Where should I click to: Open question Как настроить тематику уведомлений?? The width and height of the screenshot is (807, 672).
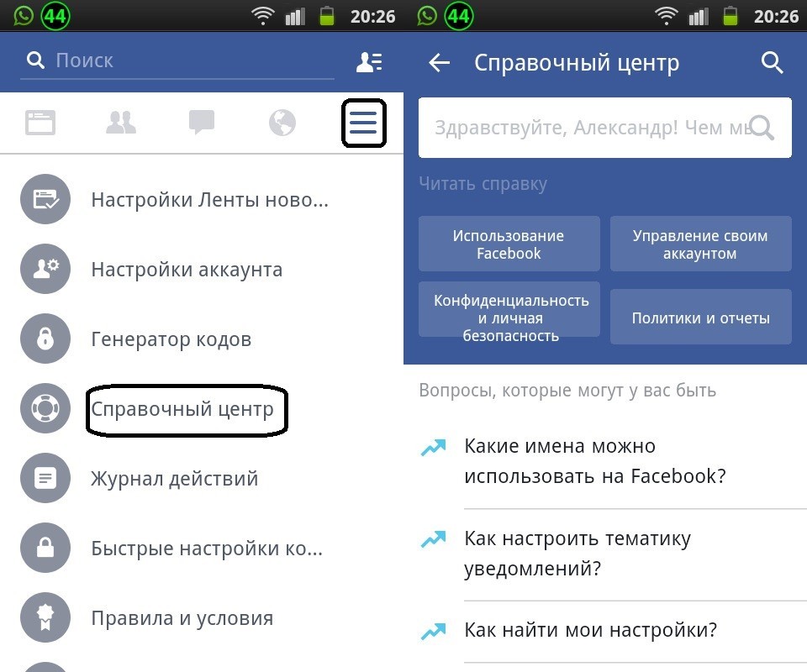[578, 554]
